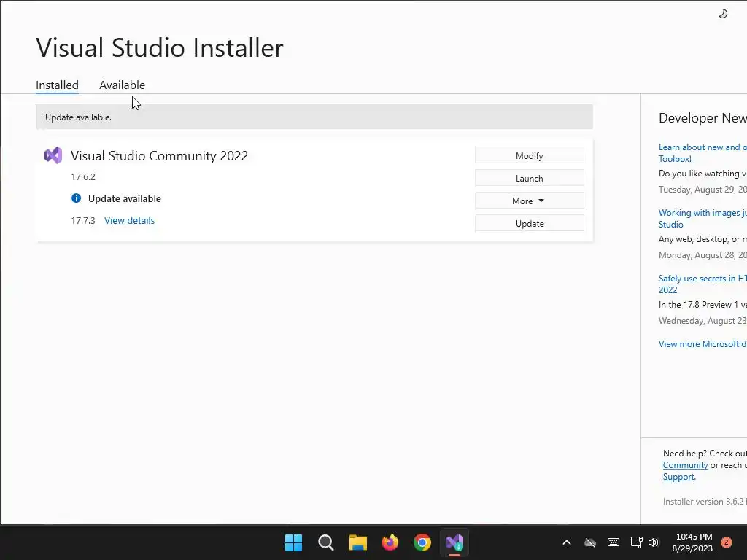The width and height of the screenshot is (747, 560).
Task: Click the blue update info icon
Action: pyautogui.click(x=76, y=198)
